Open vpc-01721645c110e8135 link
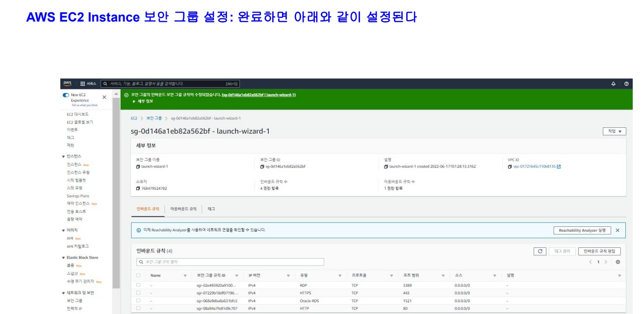This screenshot has width=644, height=314. click(x=535, y=167)
